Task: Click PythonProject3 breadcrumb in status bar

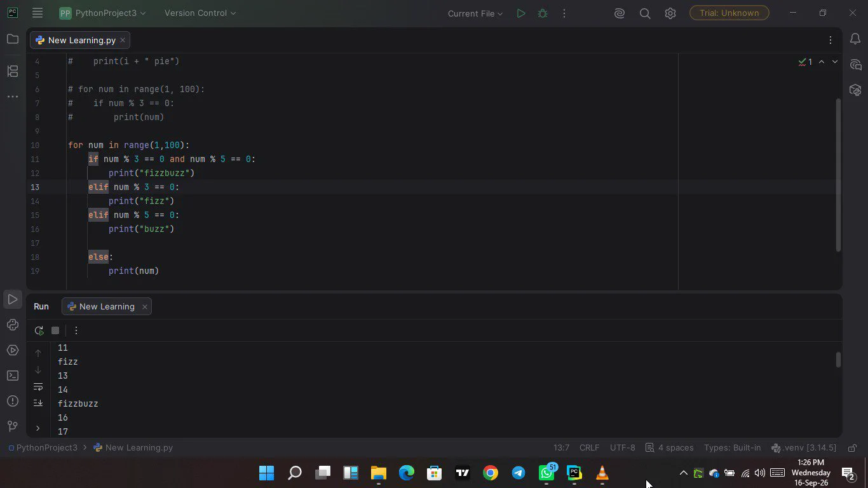Action: point(42,448)
